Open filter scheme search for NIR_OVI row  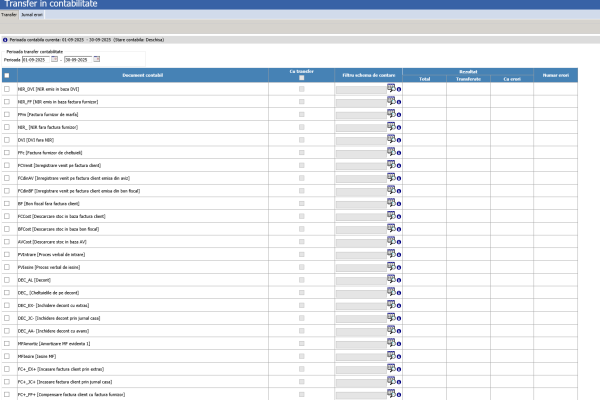point(391,88)
